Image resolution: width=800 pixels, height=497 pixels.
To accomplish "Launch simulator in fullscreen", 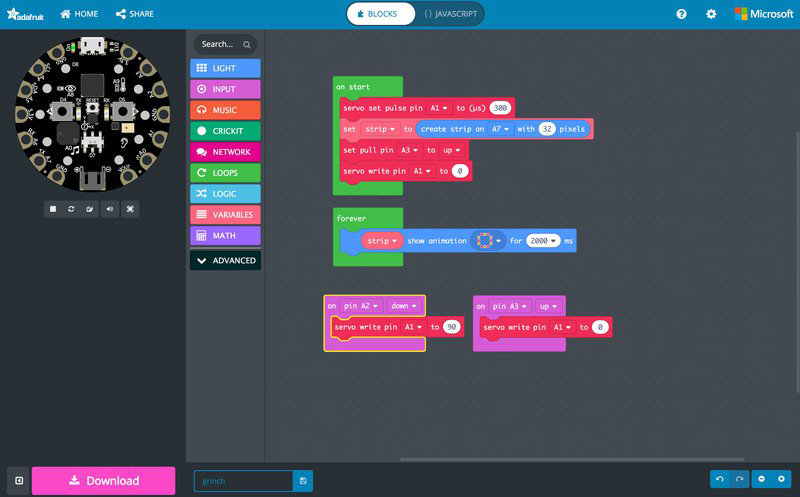I will point(130,208).
